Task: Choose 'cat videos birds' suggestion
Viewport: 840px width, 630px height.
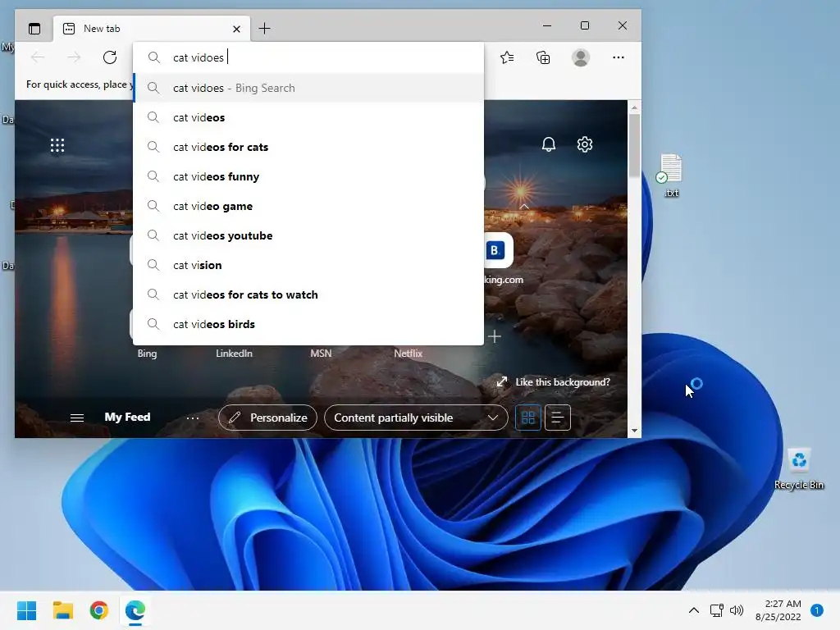Action: [308, 323]
